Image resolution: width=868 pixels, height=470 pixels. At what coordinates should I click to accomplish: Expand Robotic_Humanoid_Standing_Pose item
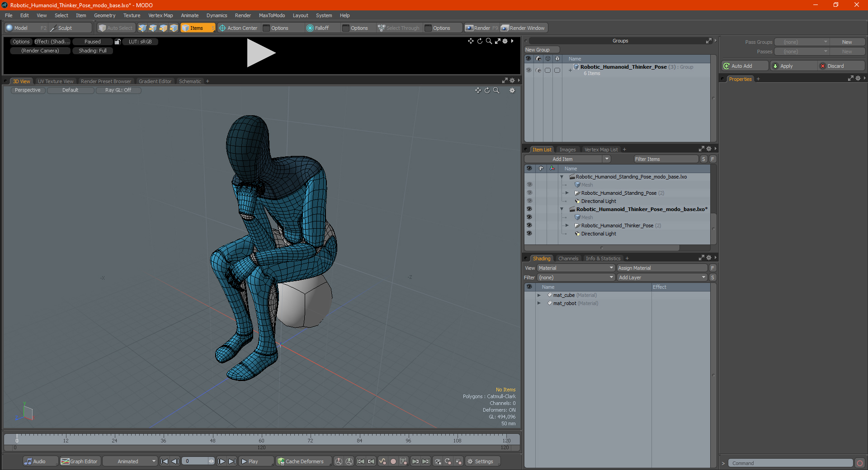pos(567,193)
